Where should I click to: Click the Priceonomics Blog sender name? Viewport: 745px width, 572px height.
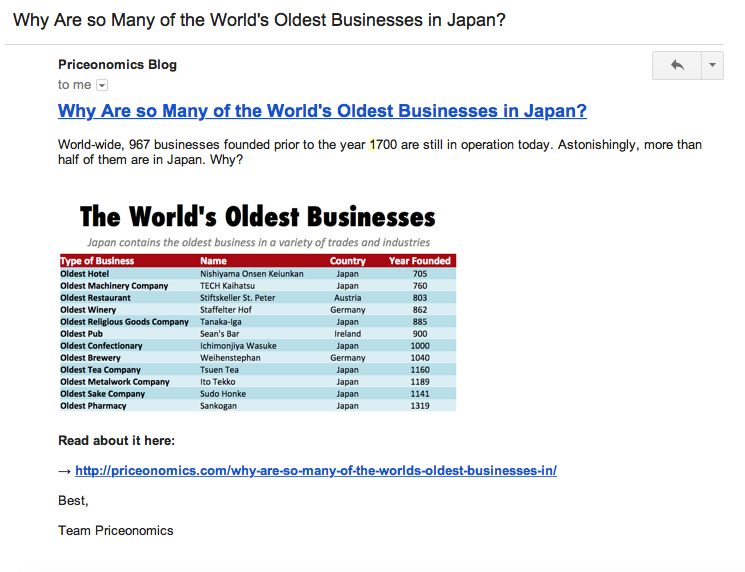[x=117, y=65]
